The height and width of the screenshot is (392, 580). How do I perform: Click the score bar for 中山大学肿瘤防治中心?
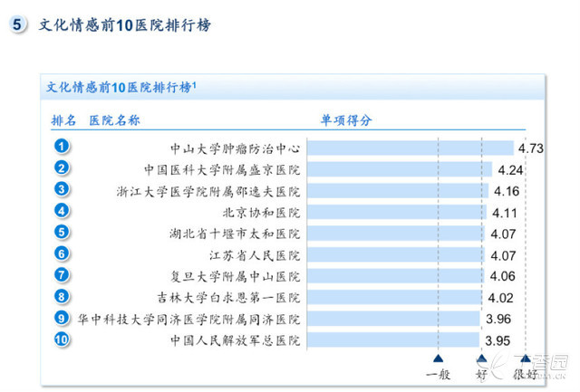[x=411, y=148]
